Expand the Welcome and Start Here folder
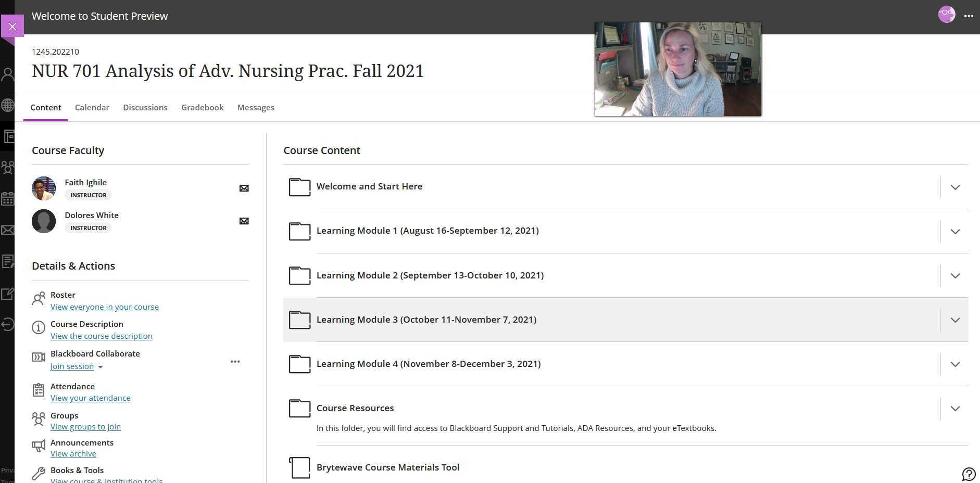This screenshot has height=483, width=980. [956, 187]
